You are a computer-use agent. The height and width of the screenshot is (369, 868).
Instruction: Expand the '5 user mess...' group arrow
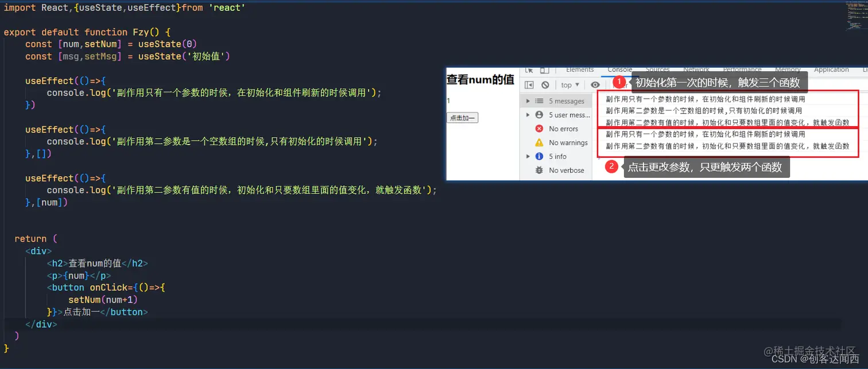point(528,115)
